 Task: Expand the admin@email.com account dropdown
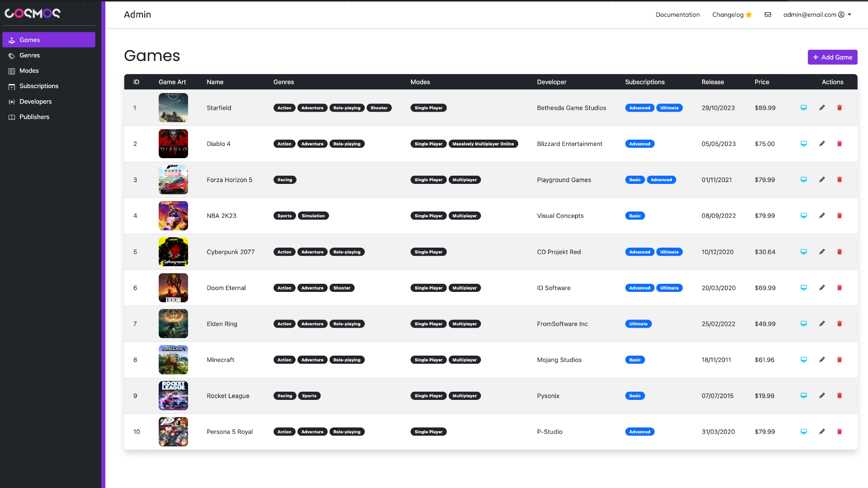817,14
